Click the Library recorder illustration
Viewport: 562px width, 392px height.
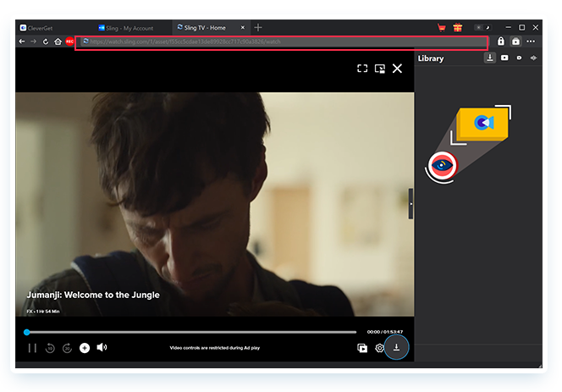(468, 144)
